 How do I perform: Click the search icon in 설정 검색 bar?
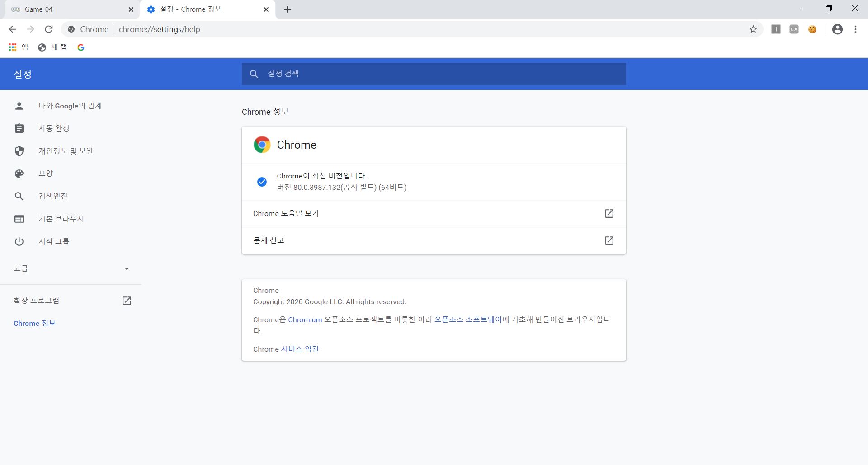(x=254, y=74)
